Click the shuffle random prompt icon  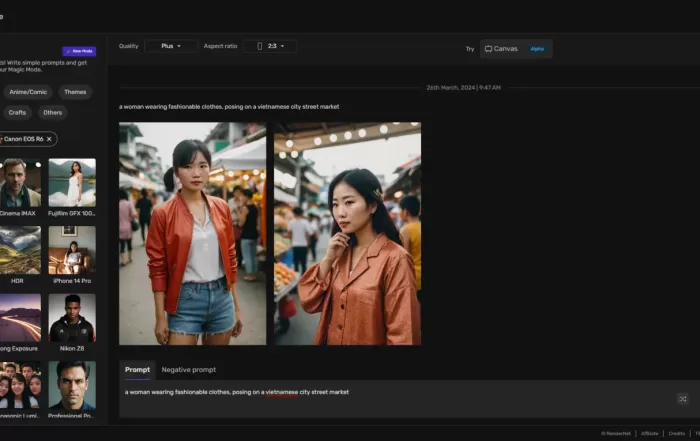click(x=683, y=399)
